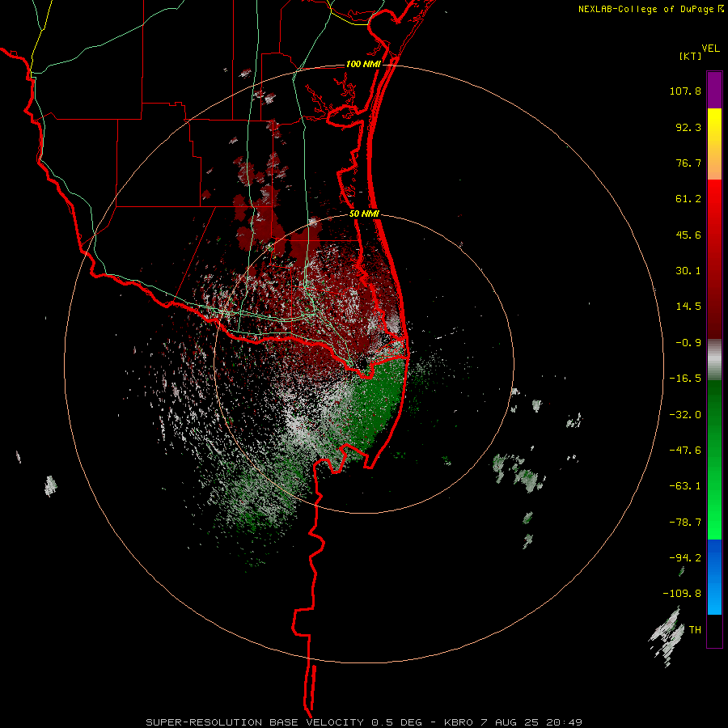The height and width of the screenshot is (728, 728).
Task: Select the -0.9 velocity scale value
Action: (688, 343)
